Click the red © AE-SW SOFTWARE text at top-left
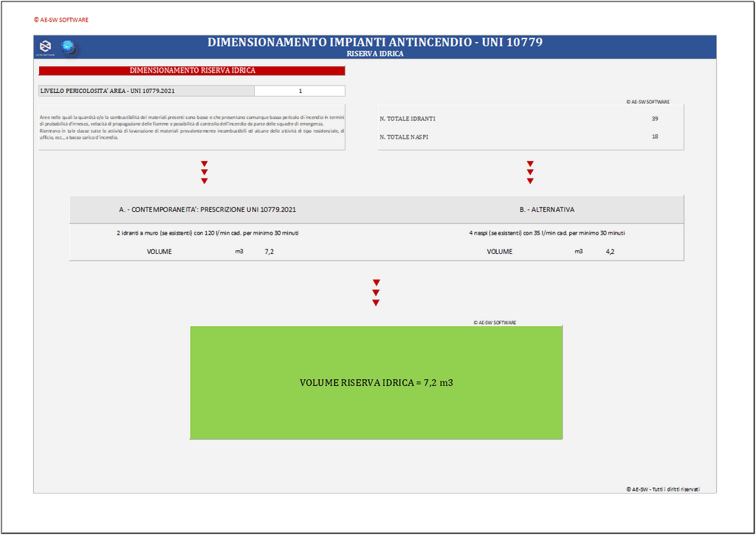Viewport: 756px width, 535px height. tap(61, 20)
